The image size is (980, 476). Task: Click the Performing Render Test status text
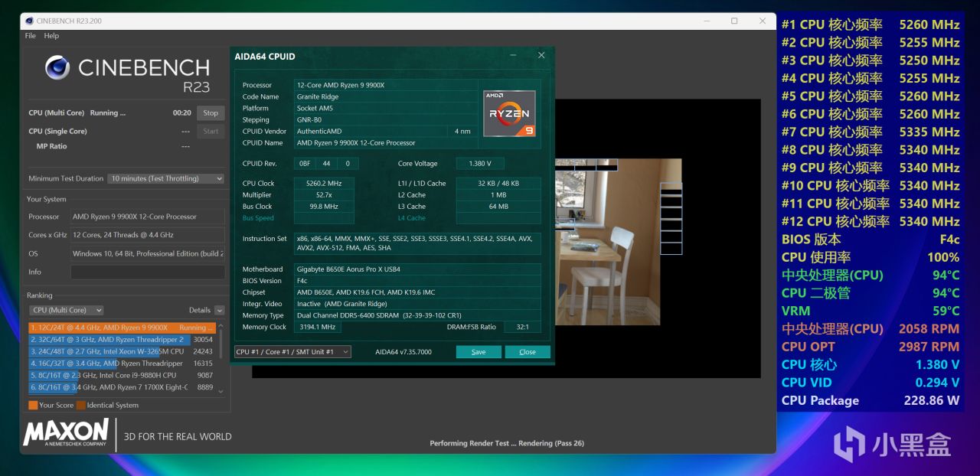tap(507, 443)
